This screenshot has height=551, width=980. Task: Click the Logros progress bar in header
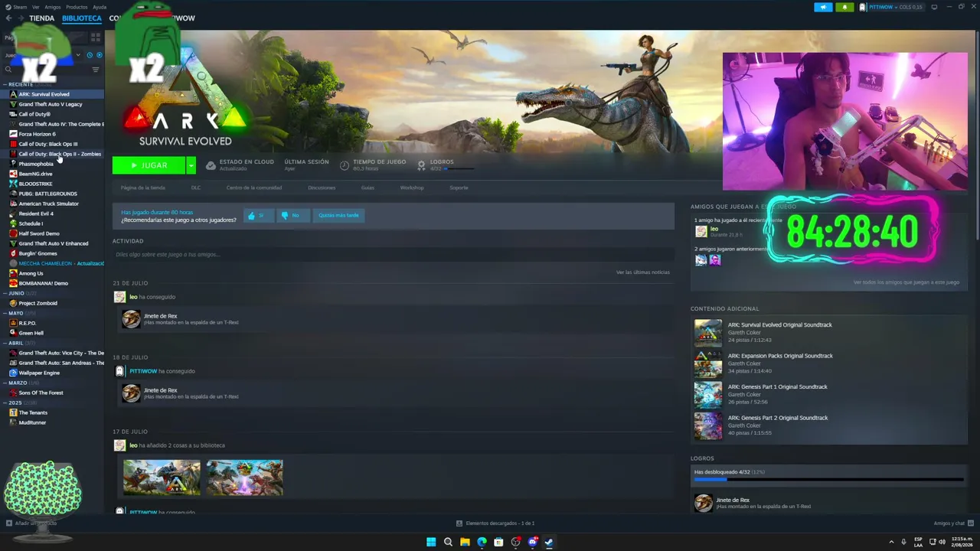point(458,168)
